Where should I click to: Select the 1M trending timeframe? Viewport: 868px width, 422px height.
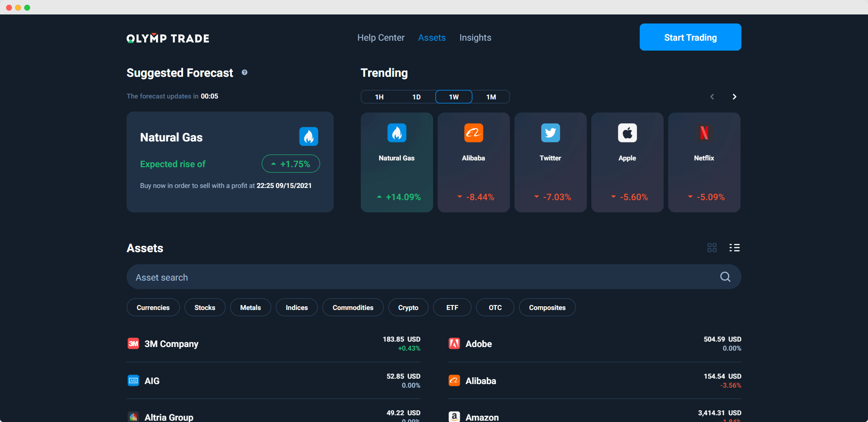click(491, 97)
